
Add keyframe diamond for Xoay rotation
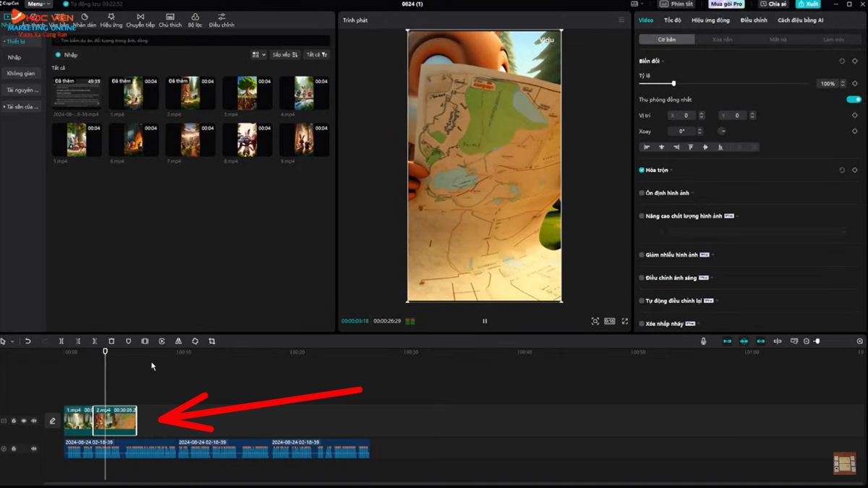[855, 131]
